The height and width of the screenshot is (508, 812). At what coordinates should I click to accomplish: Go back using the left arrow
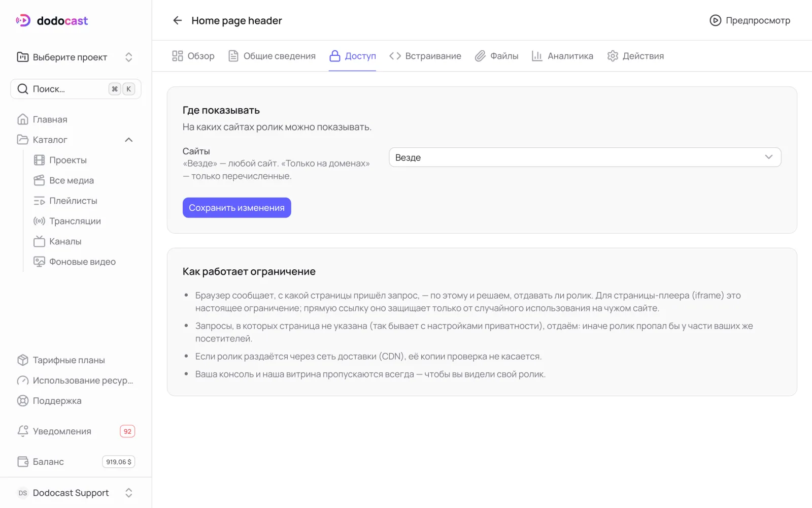[177, 20]
